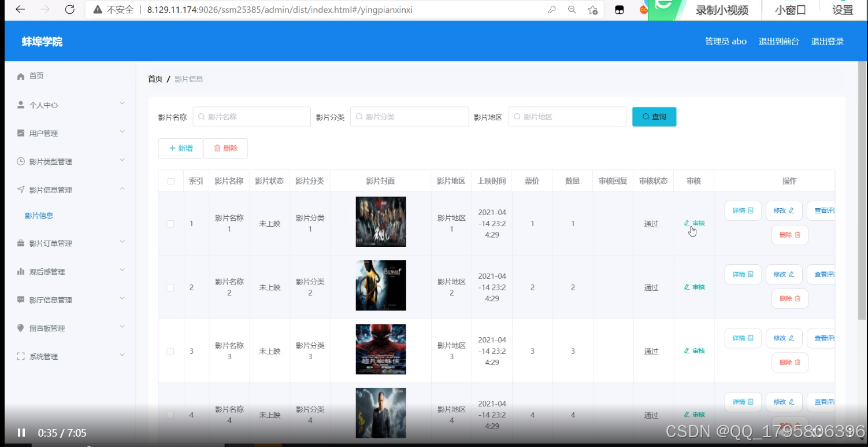This screenshot has width=868, height=447.
Task: Click the 审核 edit icon in row 2
Action: (x=687, y=287)
